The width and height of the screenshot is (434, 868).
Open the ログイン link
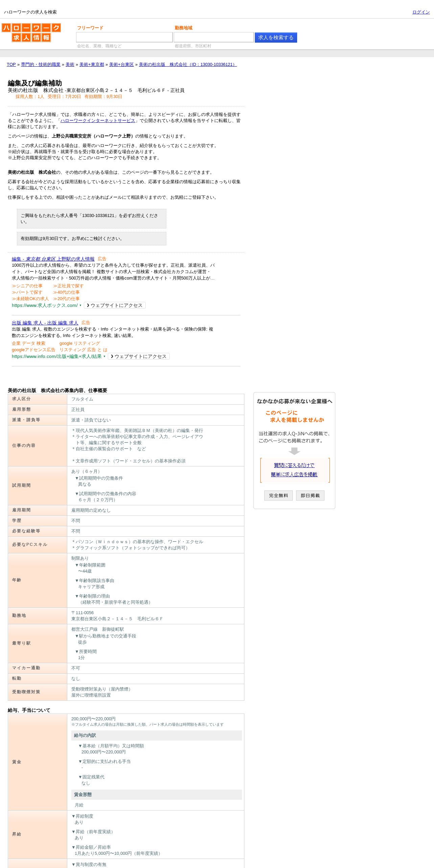coord(421,12)
